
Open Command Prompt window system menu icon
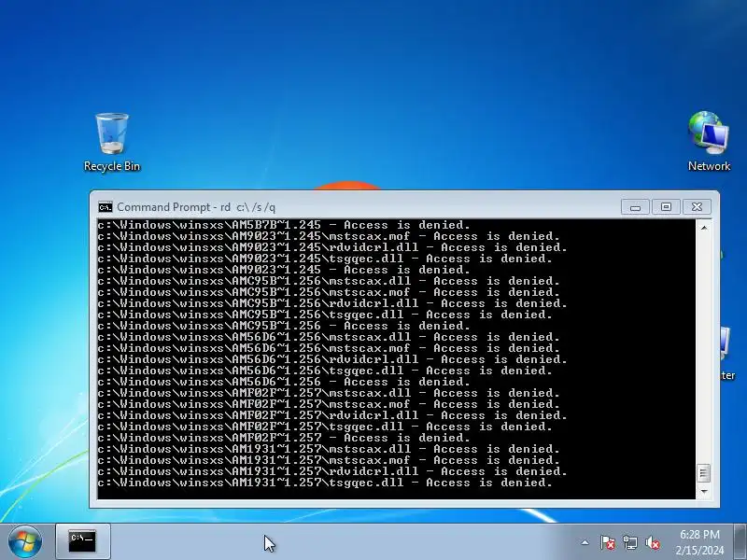106,207
